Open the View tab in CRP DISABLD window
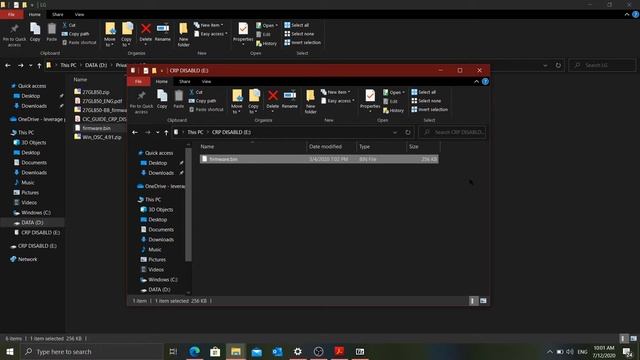Viewport: 640px width, 360px height. [x=207, y=82]
